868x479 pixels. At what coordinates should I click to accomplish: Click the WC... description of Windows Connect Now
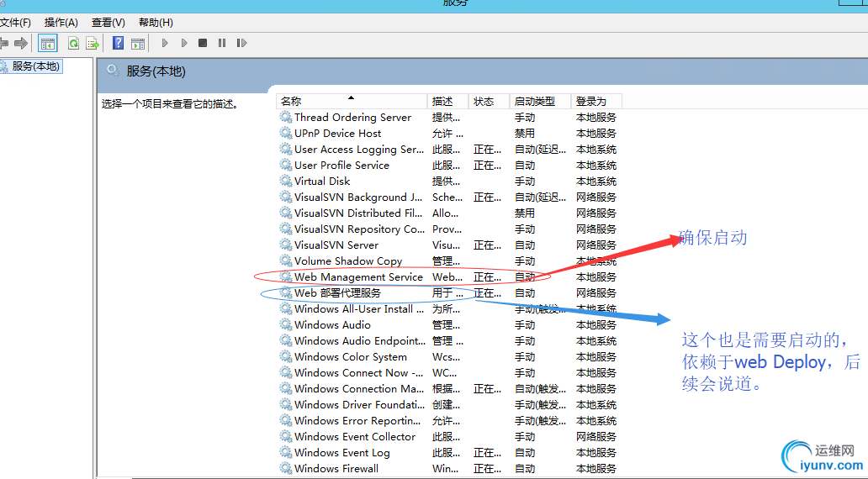click(x=445, y=373)
